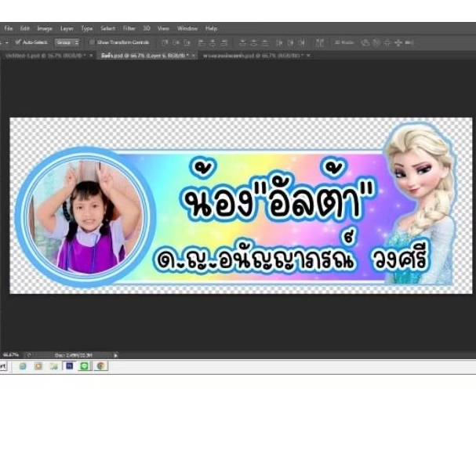Screen dimensions: 476x476
Task: Click the status bar share icon
Action: coord(29,355)
